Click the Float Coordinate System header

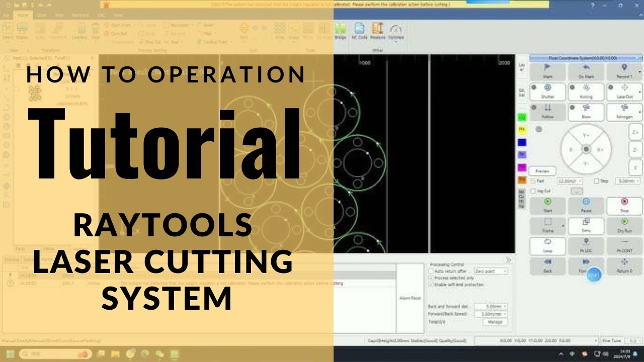586,58
